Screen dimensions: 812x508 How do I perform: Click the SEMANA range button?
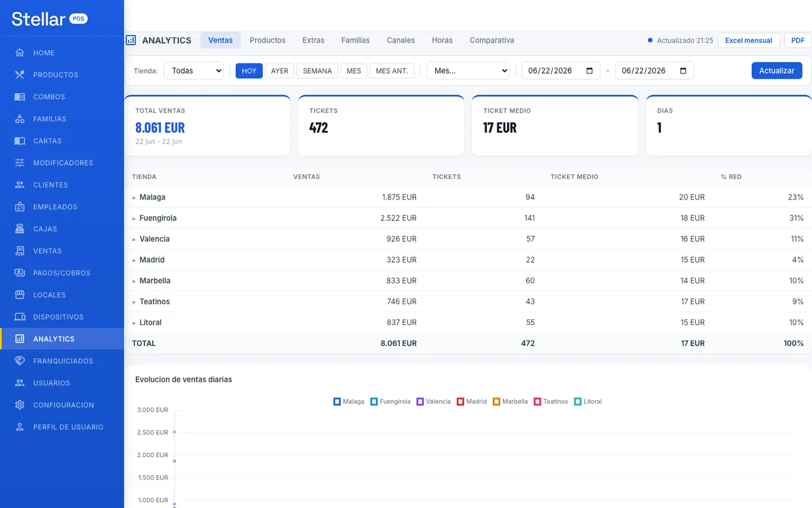(317, 70)
